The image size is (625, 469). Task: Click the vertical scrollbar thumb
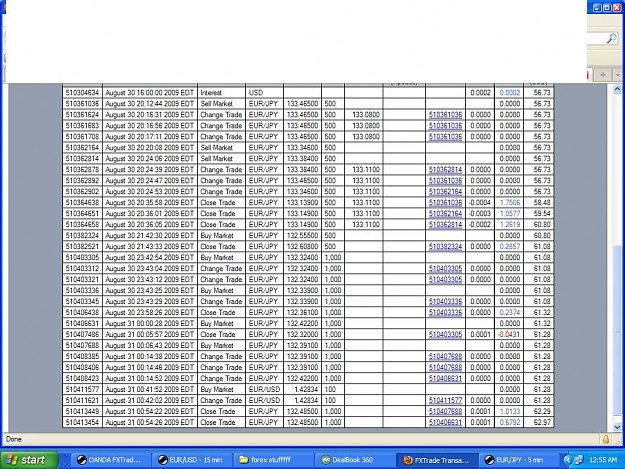617,331
